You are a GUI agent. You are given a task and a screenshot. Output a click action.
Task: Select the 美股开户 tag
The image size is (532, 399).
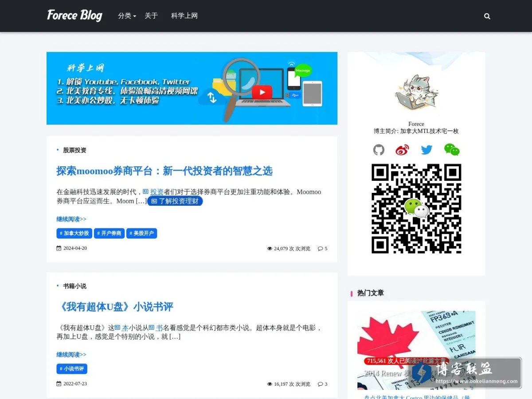pyautogui.click(x=142, y=233)
